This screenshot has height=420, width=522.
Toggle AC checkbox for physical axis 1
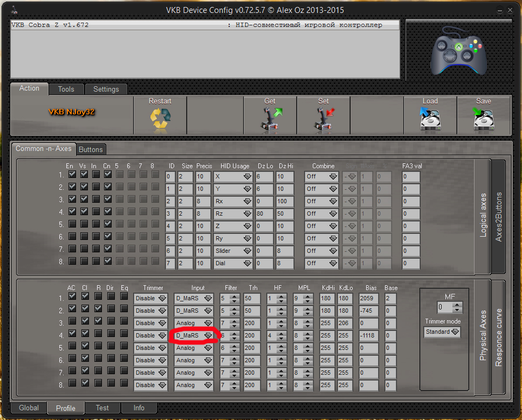[72, 296]
